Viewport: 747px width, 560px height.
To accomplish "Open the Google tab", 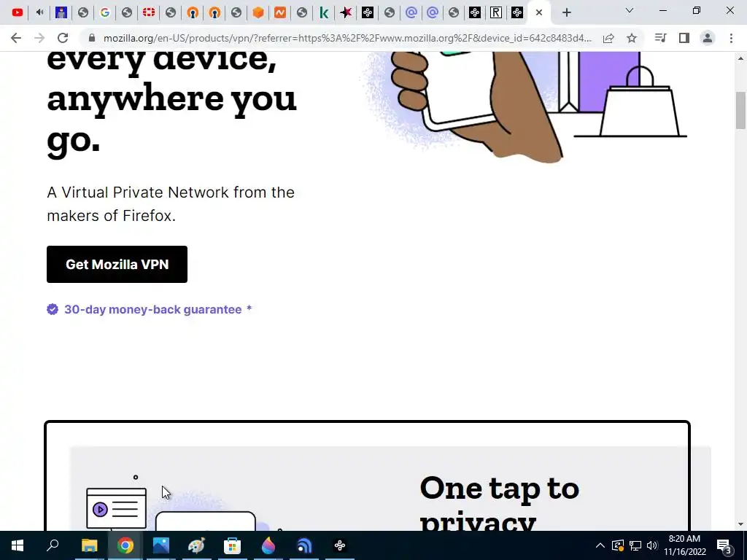I will click(x=105, y=12).
